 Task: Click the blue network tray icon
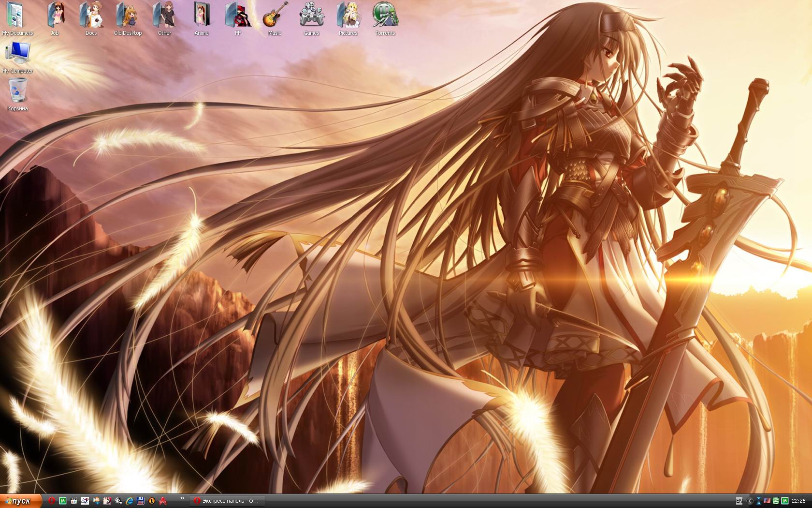[x=759, y=501]
